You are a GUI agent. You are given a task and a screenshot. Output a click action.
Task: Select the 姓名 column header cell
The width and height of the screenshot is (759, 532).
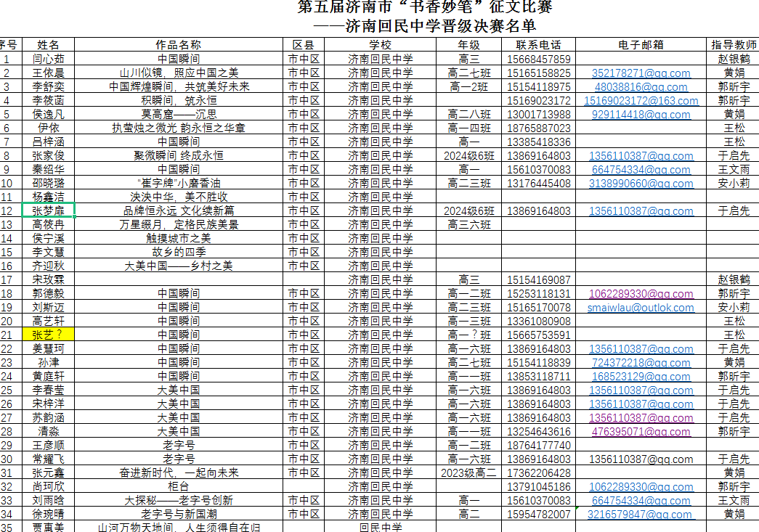(49, 45)
